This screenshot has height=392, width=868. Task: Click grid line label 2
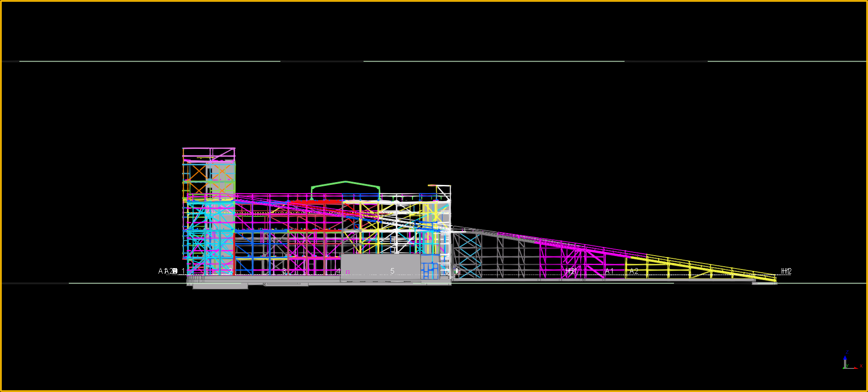click(230, 271)
